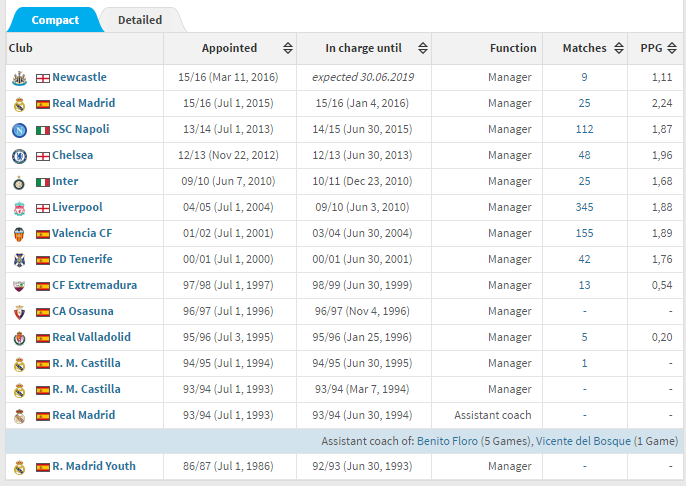Viewport: 686px width, 486px height.
Task: Open Chelsea's 48 matches link
Action: [584, 155]
